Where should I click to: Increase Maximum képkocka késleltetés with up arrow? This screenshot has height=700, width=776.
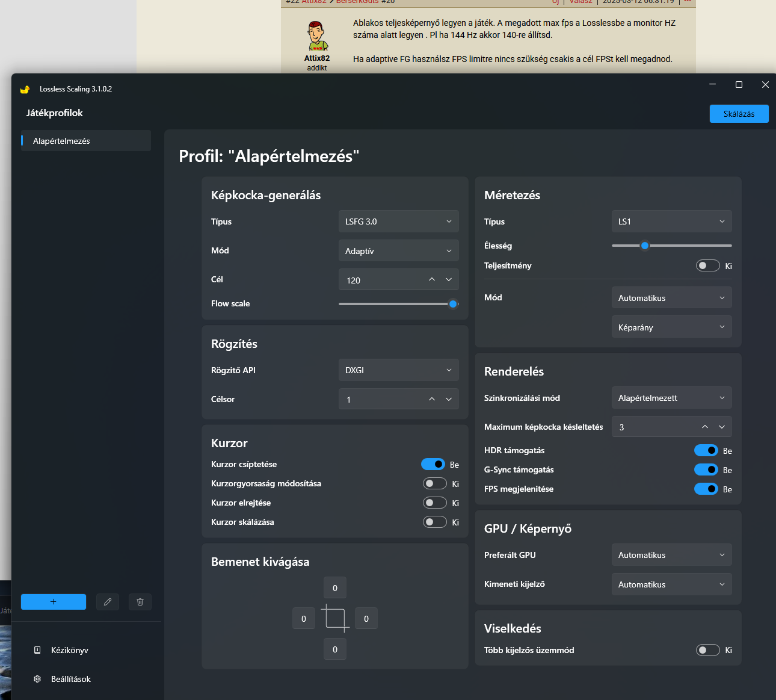coord(705,427)
